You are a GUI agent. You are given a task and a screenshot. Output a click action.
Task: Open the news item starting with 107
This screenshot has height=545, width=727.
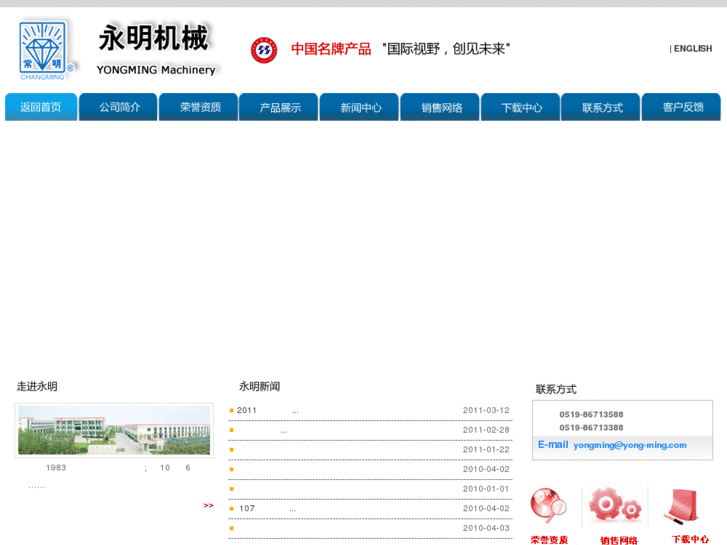370,509
